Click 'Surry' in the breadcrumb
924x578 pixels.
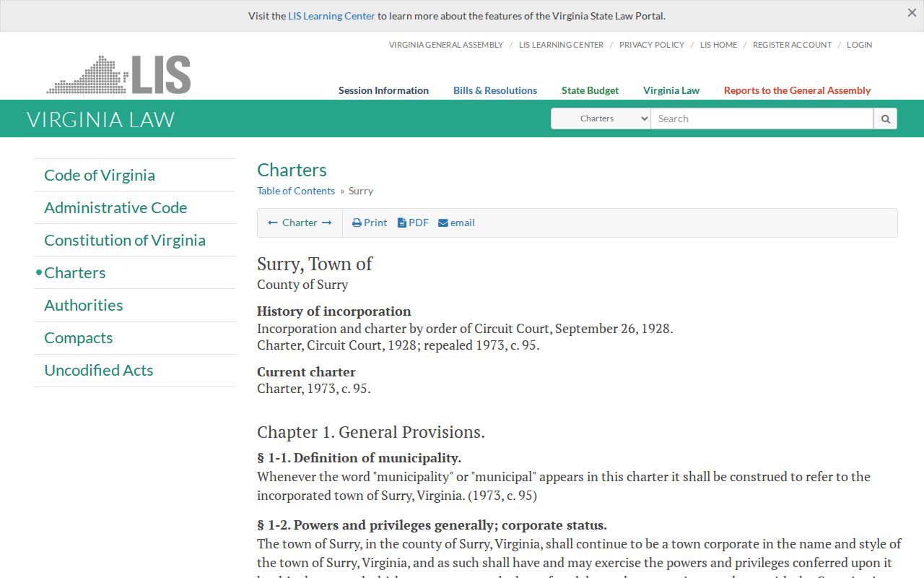click(x=361, y=191)
